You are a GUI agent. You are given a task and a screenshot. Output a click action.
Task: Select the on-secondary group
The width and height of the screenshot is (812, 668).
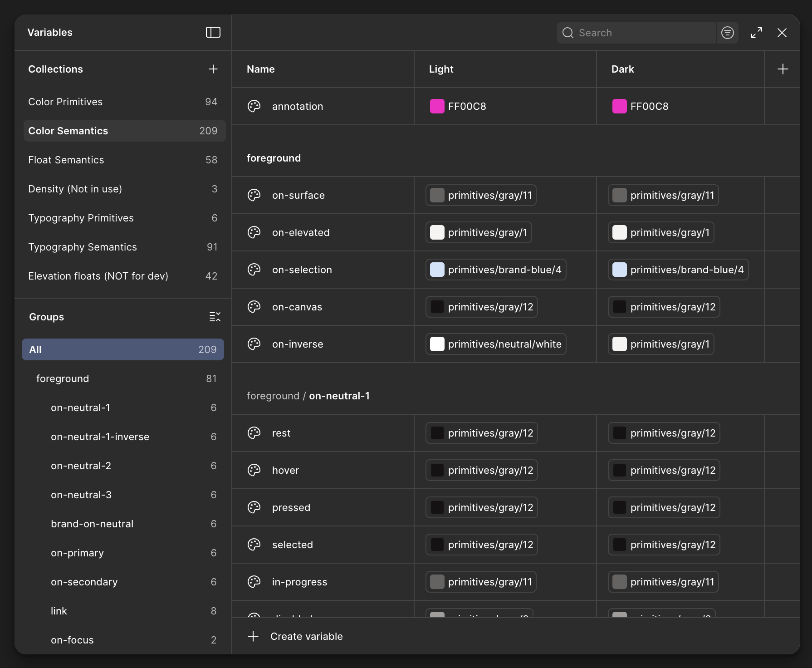pos(123,582)
